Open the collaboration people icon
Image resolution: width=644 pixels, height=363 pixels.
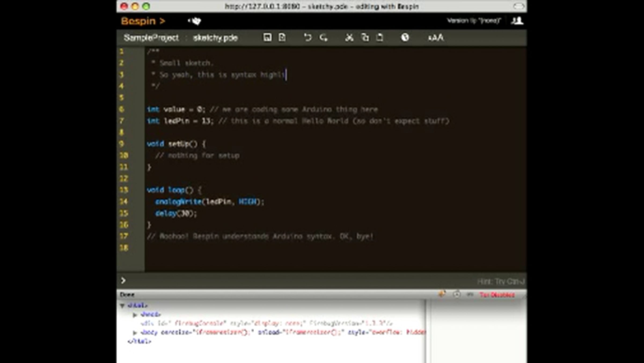coord(517,21)
